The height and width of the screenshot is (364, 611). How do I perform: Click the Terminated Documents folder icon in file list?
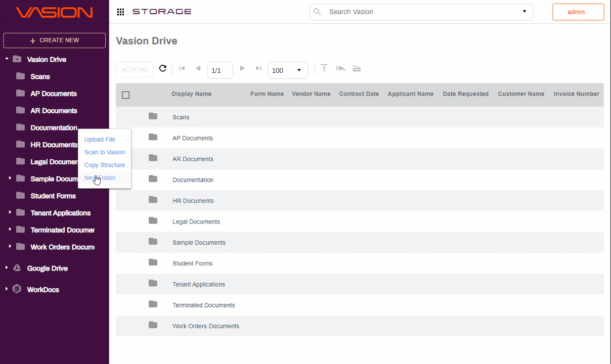click(153, 304)
